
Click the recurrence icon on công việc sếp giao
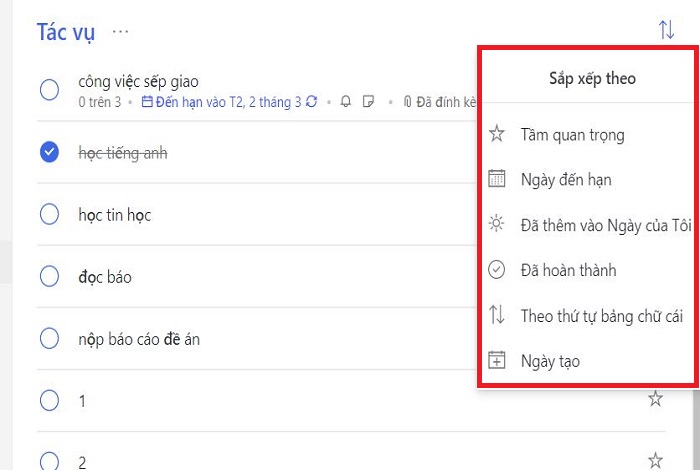[312, 102]
